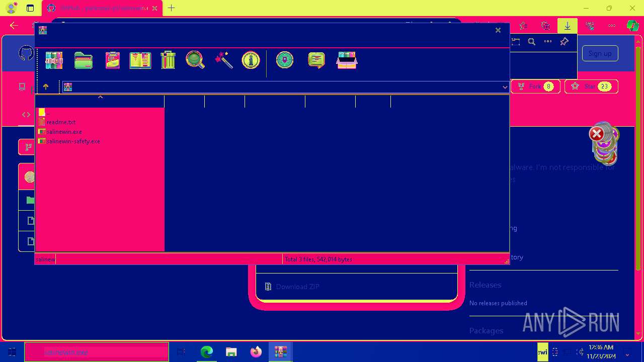This screenshot has width=644, height=362.
Task: Click the WinRAR title bar app icon
Action: 43,30
